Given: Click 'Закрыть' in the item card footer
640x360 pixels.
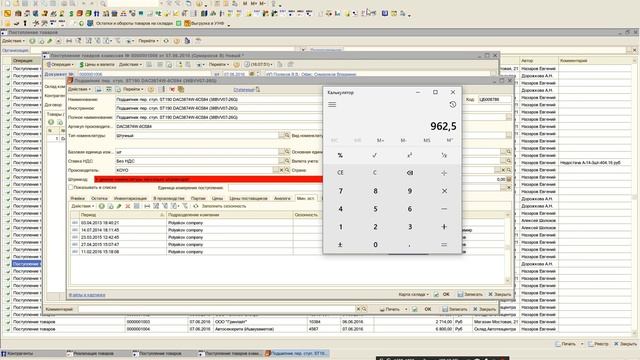Looking at the screenshot, I should pyautogui.click(x=500, y=294).
